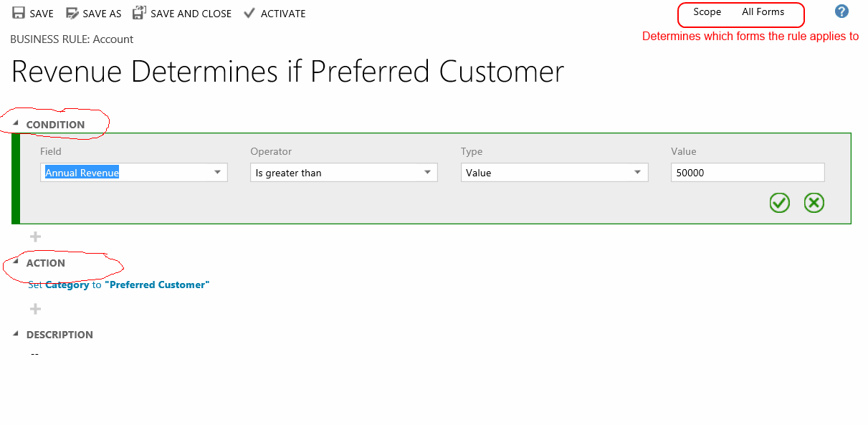This screenshot has height=425, width=868.
Task: Collapse the DESCRIPTION section
Action: 16,334
